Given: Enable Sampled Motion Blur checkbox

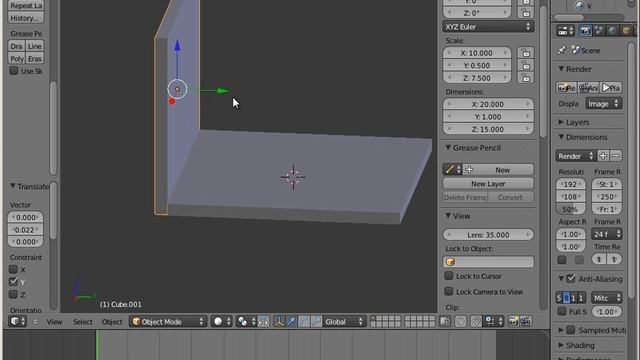Looking at the screenshot, I should 571,330.
